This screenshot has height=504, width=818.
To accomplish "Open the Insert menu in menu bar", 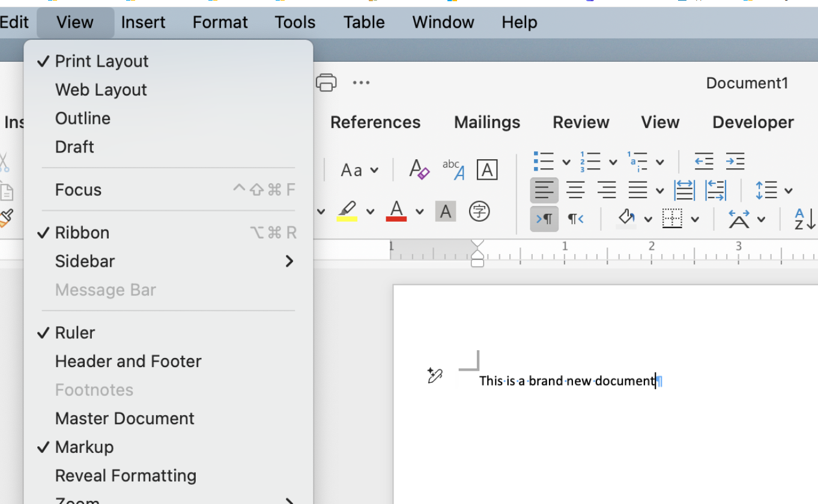I will 143,23.
